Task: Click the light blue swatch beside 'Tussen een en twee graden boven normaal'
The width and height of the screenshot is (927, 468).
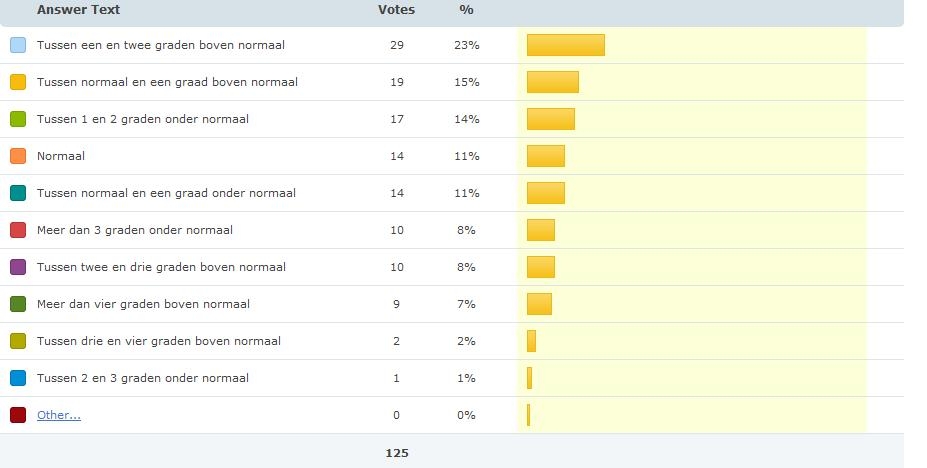Action: point(18,45)
